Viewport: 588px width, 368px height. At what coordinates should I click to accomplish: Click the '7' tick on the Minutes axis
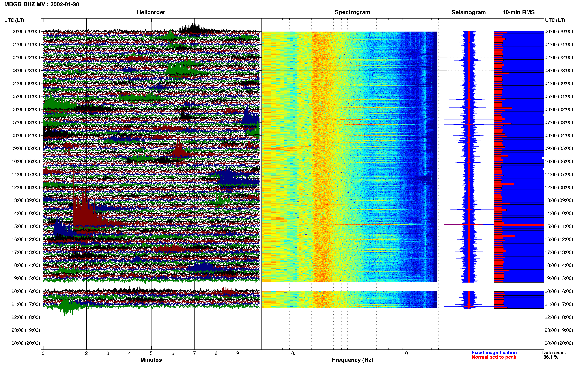pyautogui.click(x=195, y=353)
